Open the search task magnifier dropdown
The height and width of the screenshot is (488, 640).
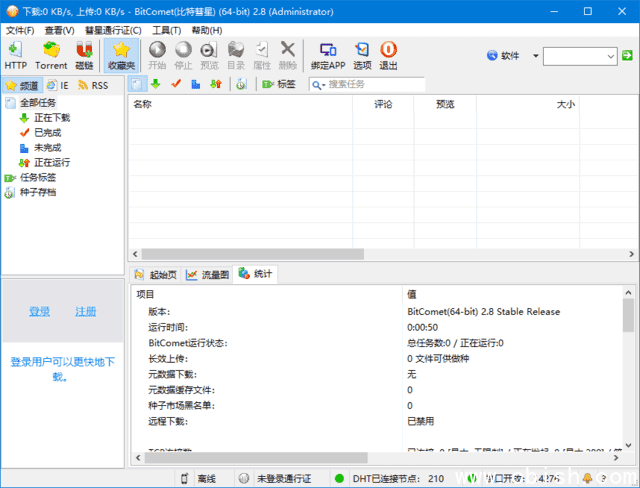click(317, 85)
